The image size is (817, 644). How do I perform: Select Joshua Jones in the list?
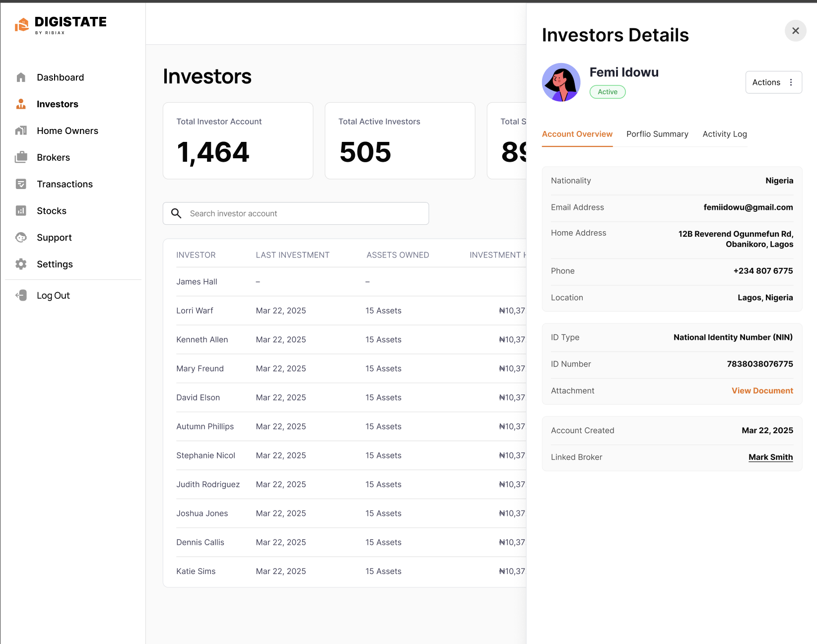(x=202, y=513)
